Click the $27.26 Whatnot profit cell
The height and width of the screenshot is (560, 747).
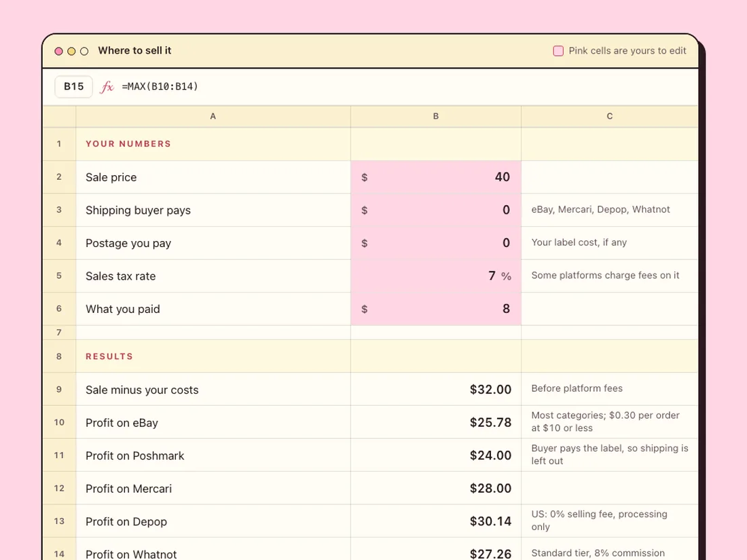pos(436,549)
